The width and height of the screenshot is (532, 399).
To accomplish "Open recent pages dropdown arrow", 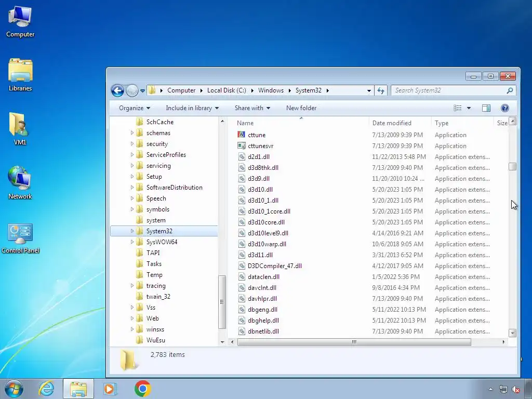I will [142, 90].
